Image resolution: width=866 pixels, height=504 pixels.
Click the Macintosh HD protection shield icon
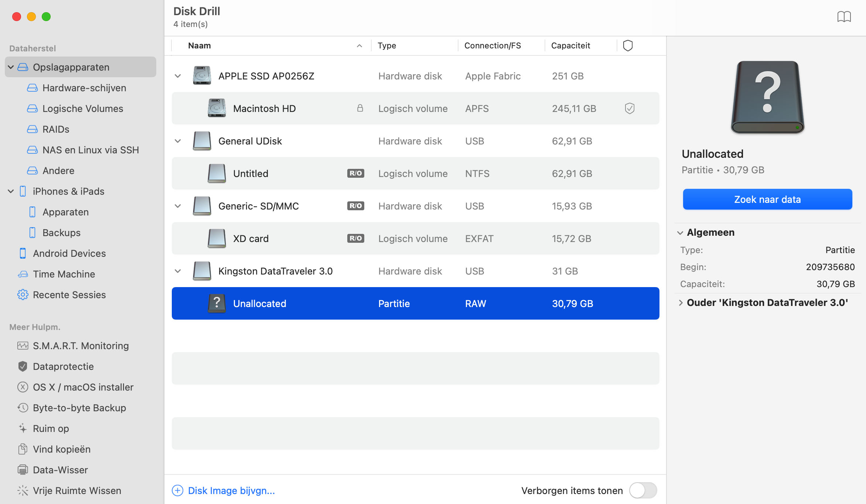tap(630, 108)
